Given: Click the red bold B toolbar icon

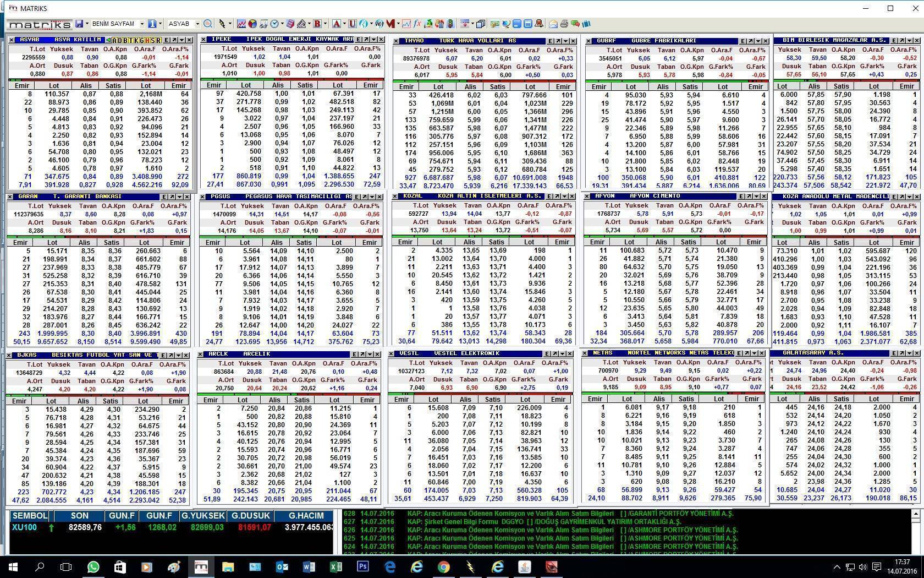Looking at the screenshot, I should tap(317, 24).
